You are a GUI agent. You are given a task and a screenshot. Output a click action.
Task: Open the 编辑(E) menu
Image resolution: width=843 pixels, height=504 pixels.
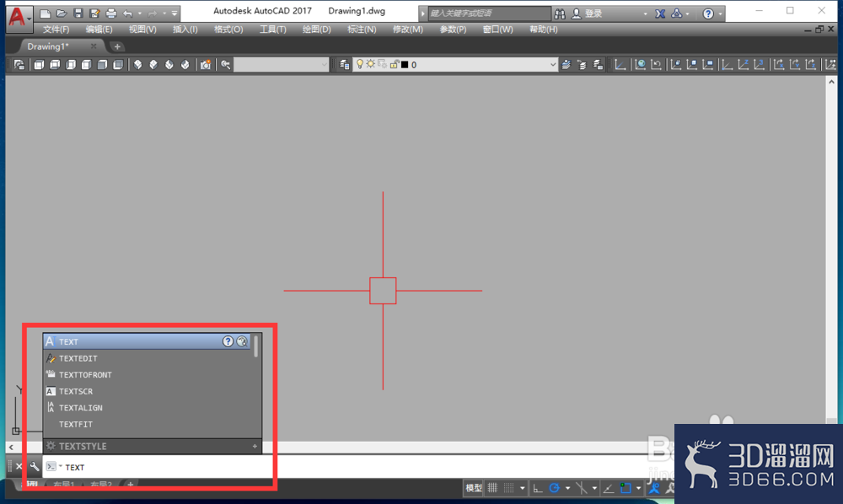(x=99, y=29)
